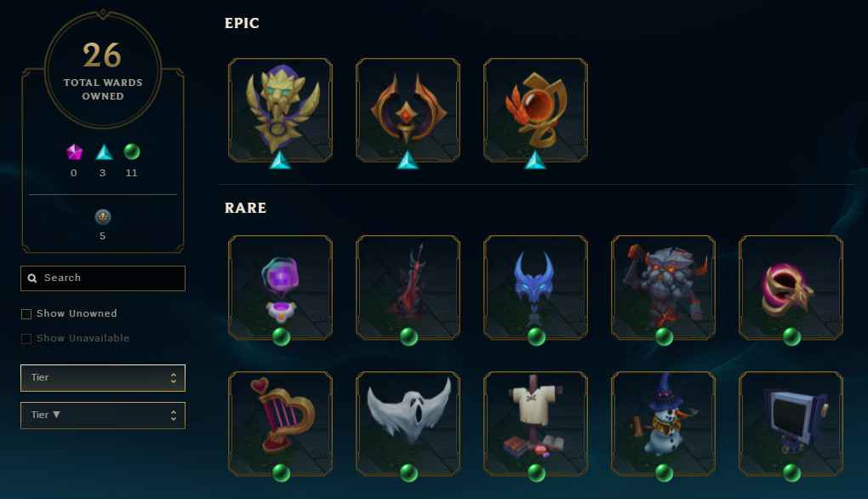Viewport: 868px width, 499px height.
Task: Click the legacy emblem icon above 5
Action: [x=102, y=216]
